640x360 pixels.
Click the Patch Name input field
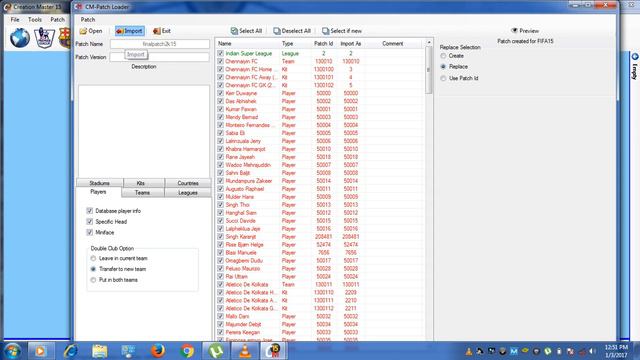click(x=160, y=44)
